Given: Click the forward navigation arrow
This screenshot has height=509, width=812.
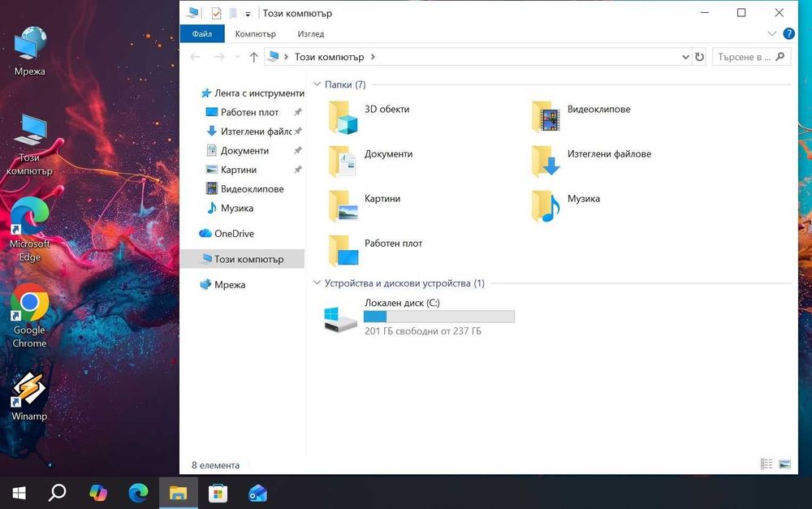Looking at the screenshot, I should pos(219,57).
